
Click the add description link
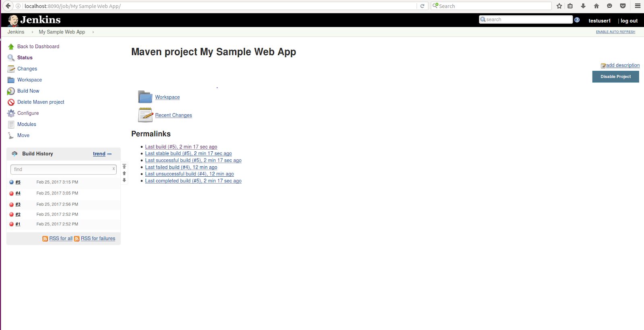tap(623, 65)
